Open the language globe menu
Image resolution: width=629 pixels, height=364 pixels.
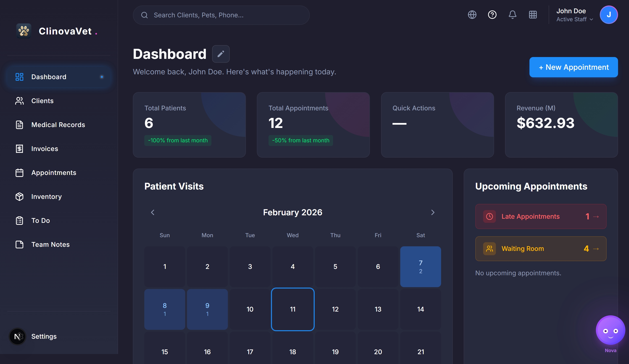tap(472, 15)
